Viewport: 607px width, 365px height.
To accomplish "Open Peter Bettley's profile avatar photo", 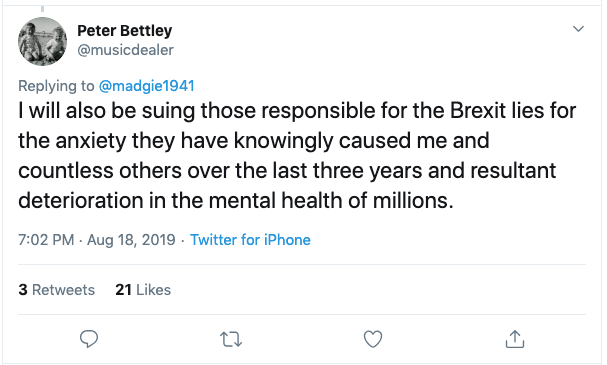I will pos(42,41).
